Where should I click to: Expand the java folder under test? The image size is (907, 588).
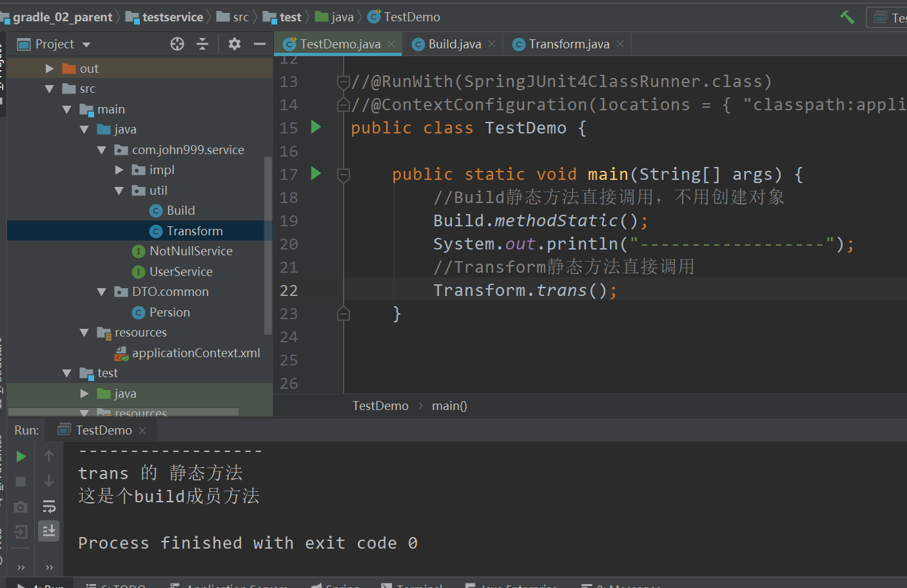[84, 394]
